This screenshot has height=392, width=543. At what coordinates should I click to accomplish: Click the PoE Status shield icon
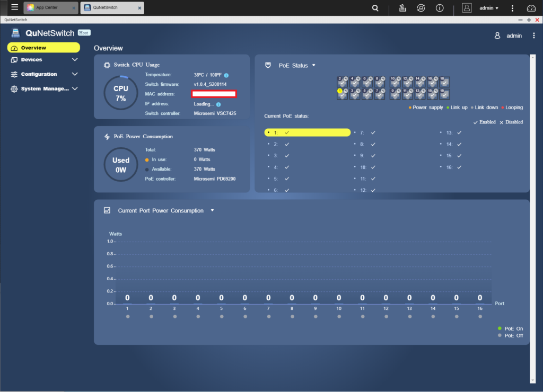(x=268, y=65)
